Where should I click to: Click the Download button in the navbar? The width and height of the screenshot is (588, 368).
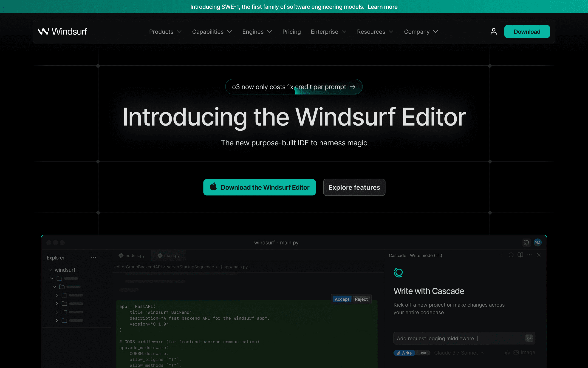(527, 32)
